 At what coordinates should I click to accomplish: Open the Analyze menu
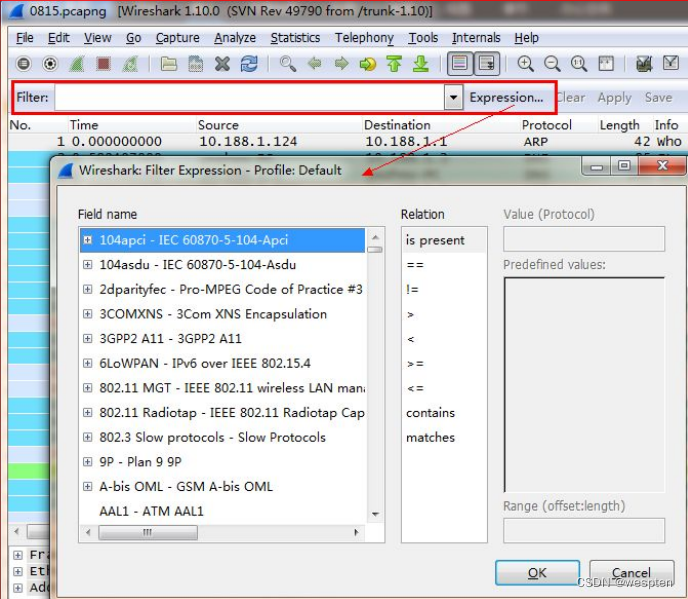[235, 38]
